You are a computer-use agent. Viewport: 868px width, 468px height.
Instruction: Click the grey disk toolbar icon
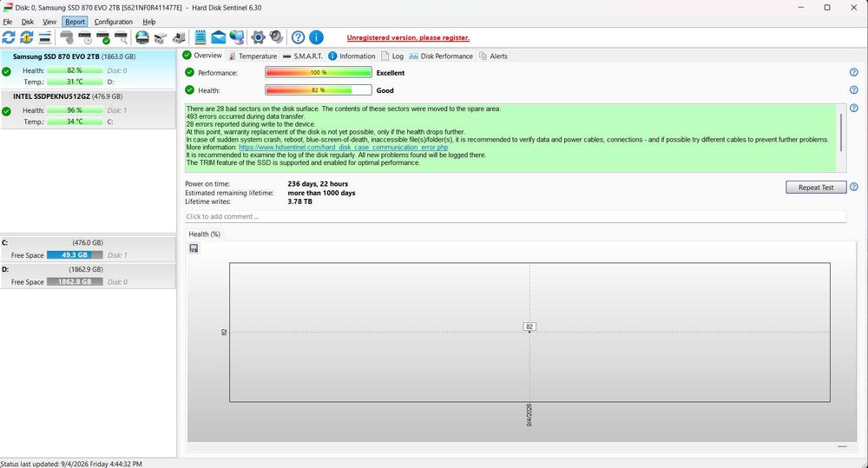67,37
